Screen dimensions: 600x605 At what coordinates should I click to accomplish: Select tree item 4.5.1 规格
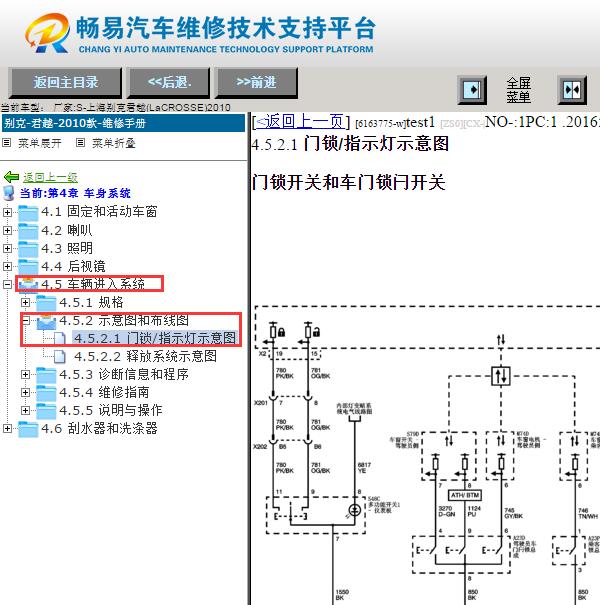(x=91, y=302)
